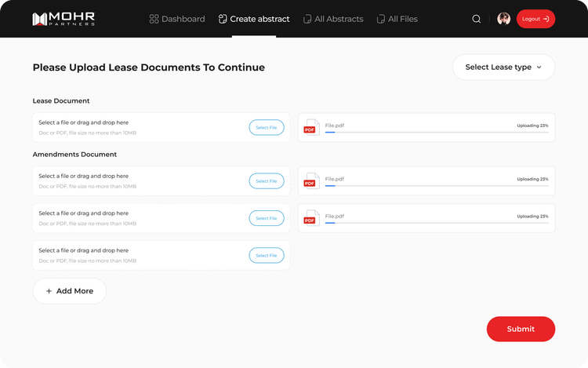Click Select File in last Amendments row

tap(267, 256)
